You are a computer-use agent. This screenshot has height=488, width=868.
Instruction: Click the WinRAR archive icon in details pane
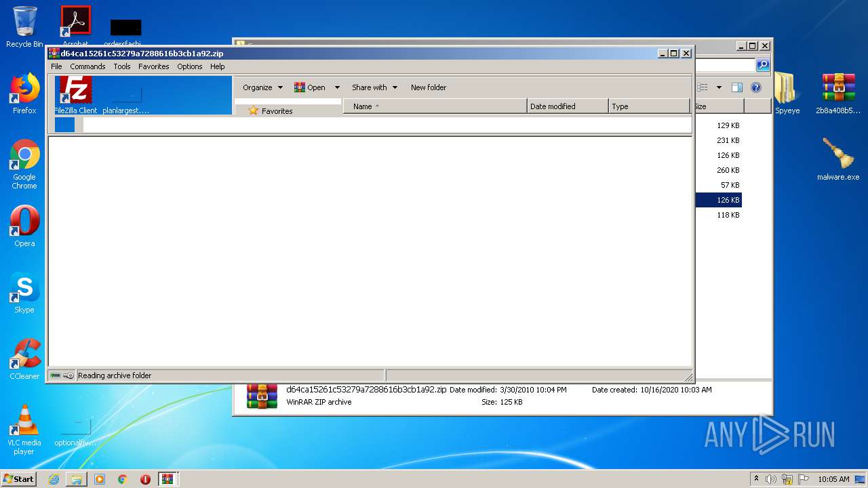coord(262,396)
